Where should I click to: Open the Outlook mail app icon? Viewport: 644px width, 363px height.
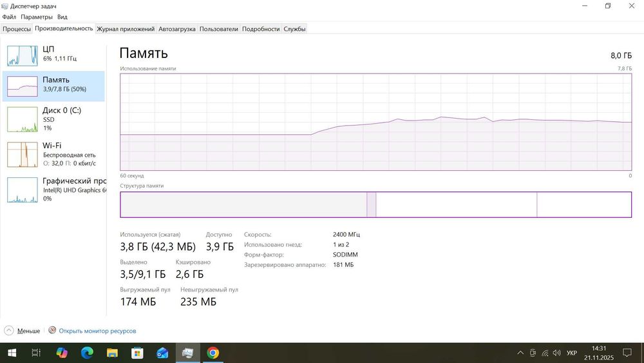click(x=162, y=353)
